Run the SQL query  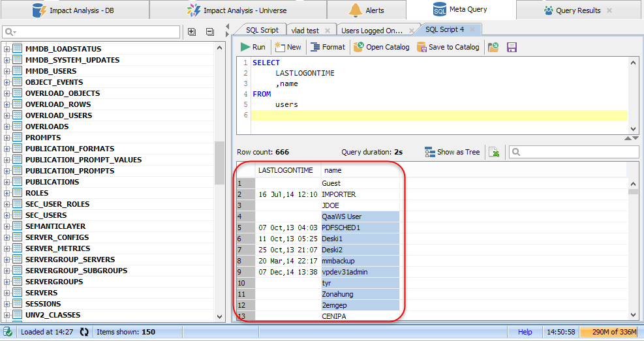point(253,47)
